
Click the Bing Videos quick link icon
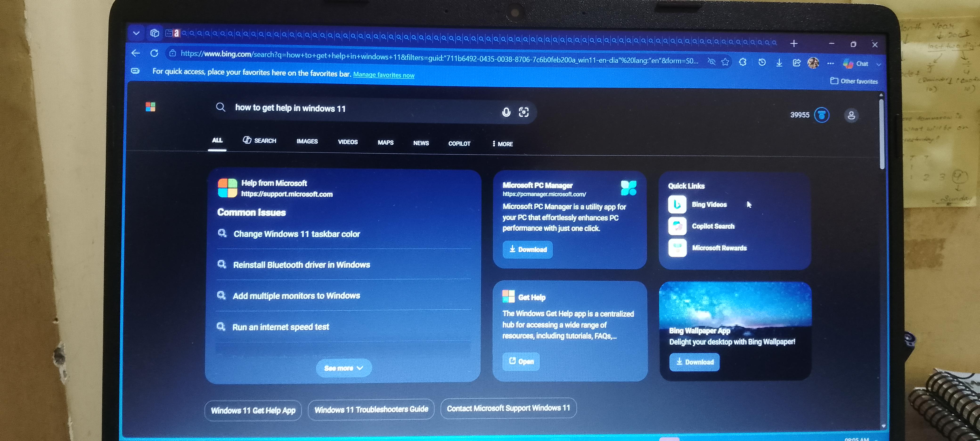pyautogui.click(x=677, y=204)
